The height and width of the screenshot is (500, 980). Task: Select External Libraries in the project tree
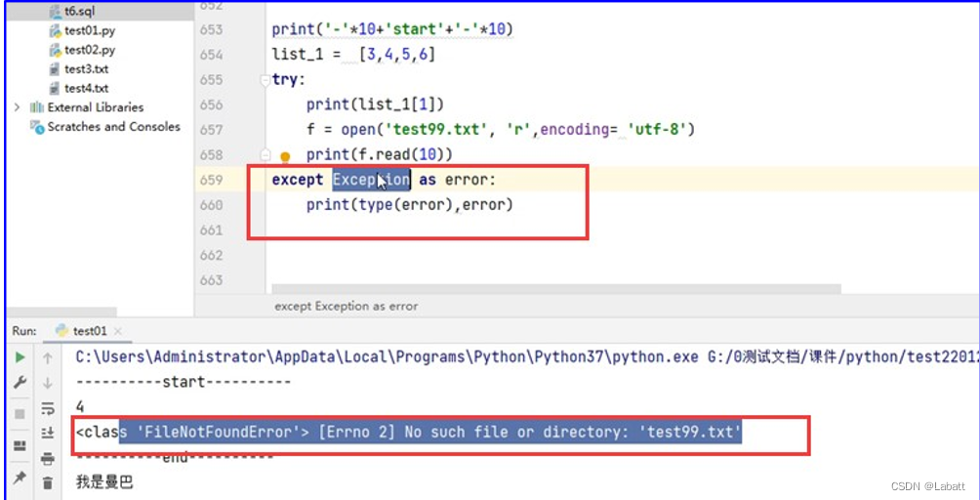[96, 106]
